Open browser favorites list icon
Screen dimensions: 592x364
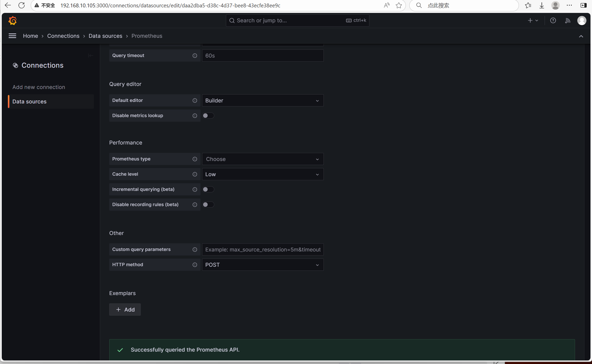528,5
